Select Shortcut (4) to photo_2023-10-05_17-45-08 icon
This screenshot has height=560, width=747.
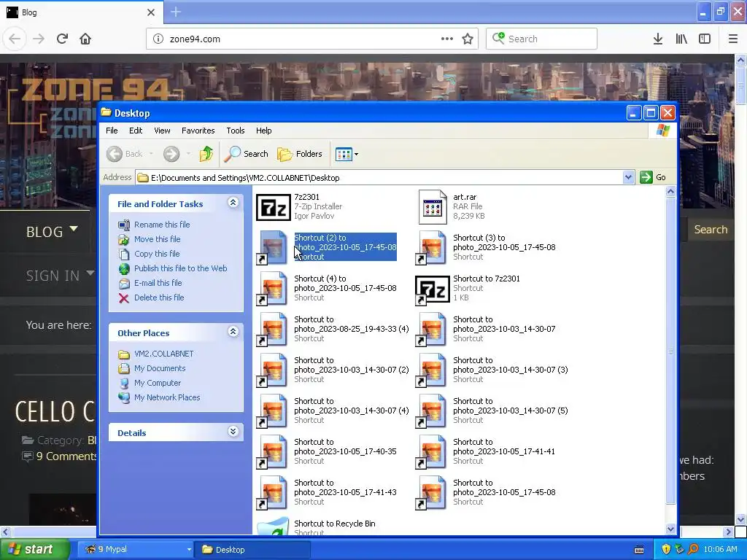[272, 289]
